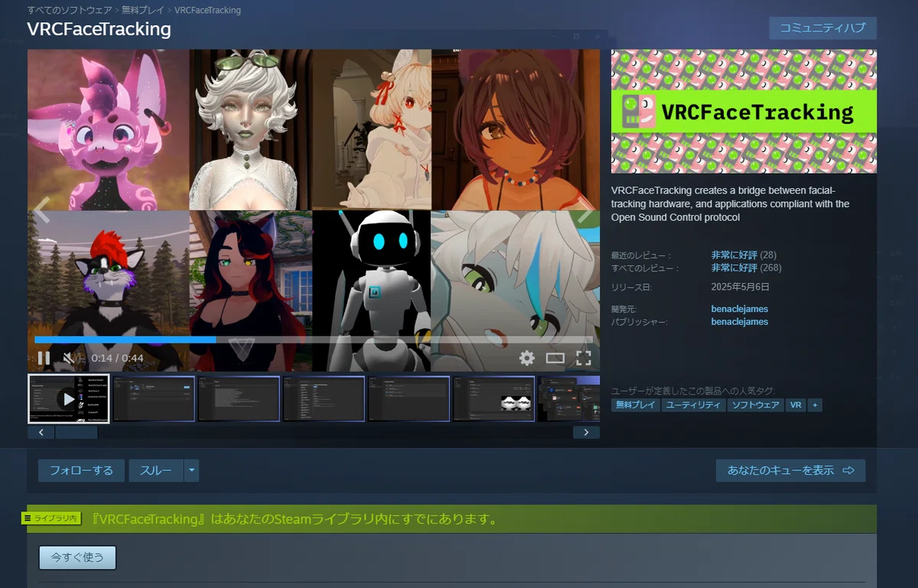
Task: Pause the trailer video
Action: click(x=44, y=358)
